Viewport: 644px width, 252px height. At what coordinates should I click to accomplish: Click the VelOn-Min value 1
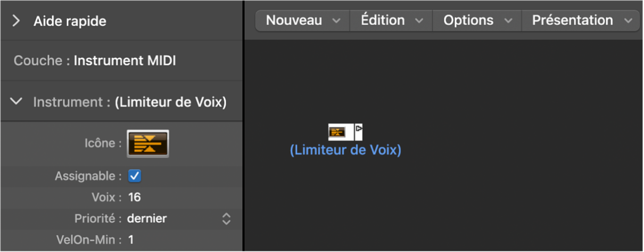click(131, 240)
